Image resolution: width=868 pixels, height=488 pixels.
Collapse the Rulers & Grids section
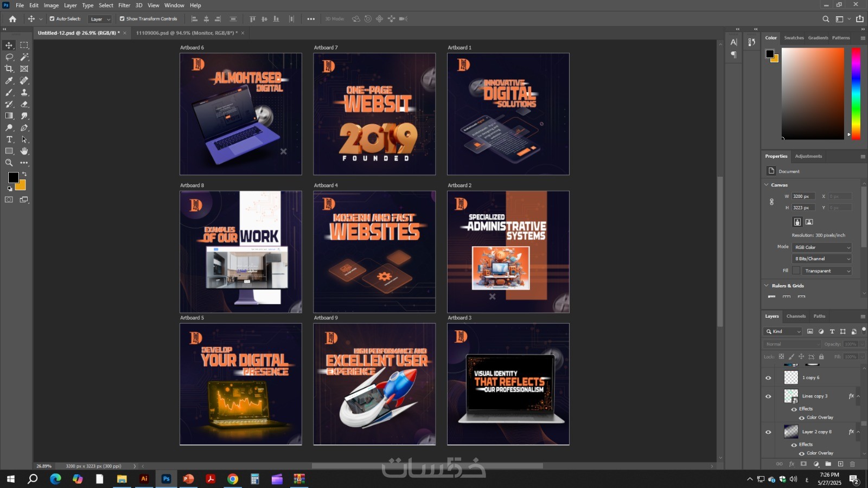(x=767, y=286)
